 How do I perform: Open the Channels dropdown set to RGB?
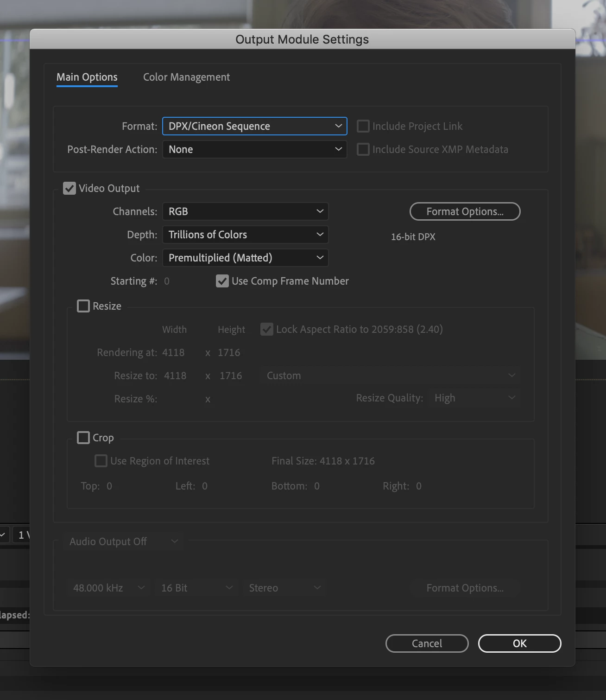coord(245,211)
